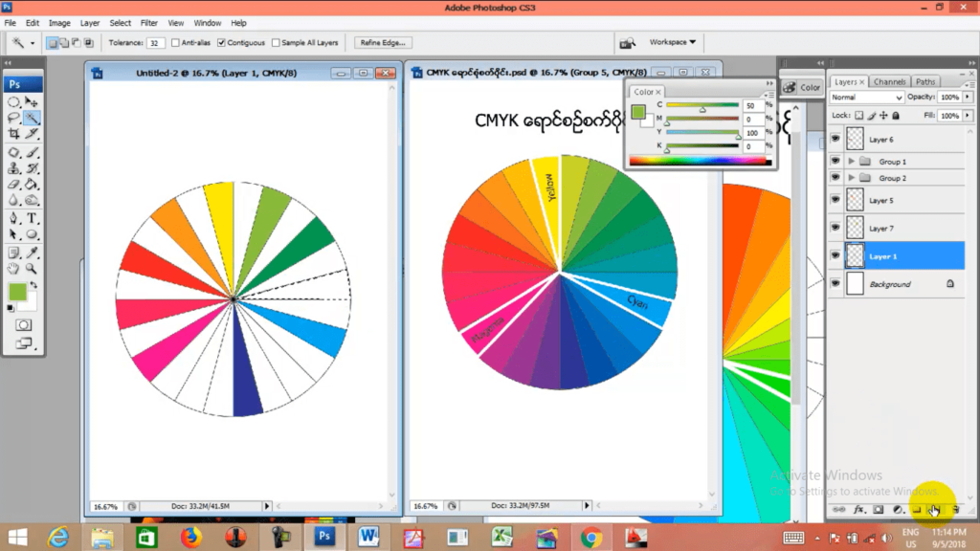
Task: Open the Workspace dropdown
Action: tap(672, 42)
